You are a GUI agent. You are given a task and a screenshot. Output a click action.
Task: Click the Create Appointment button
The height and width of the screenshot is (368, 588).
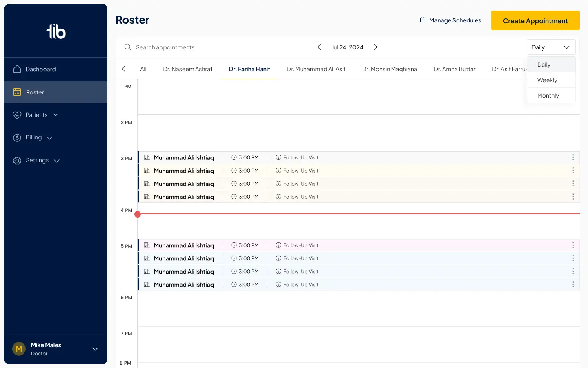tap(535, 20)
